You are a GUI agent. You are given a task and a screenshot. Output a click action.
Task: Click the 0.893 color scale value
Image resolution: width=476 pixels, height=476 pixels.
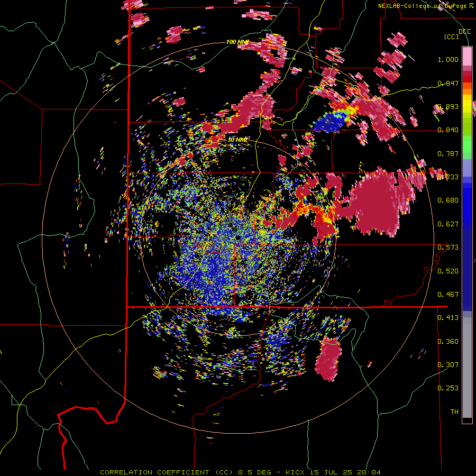(448, 106)
